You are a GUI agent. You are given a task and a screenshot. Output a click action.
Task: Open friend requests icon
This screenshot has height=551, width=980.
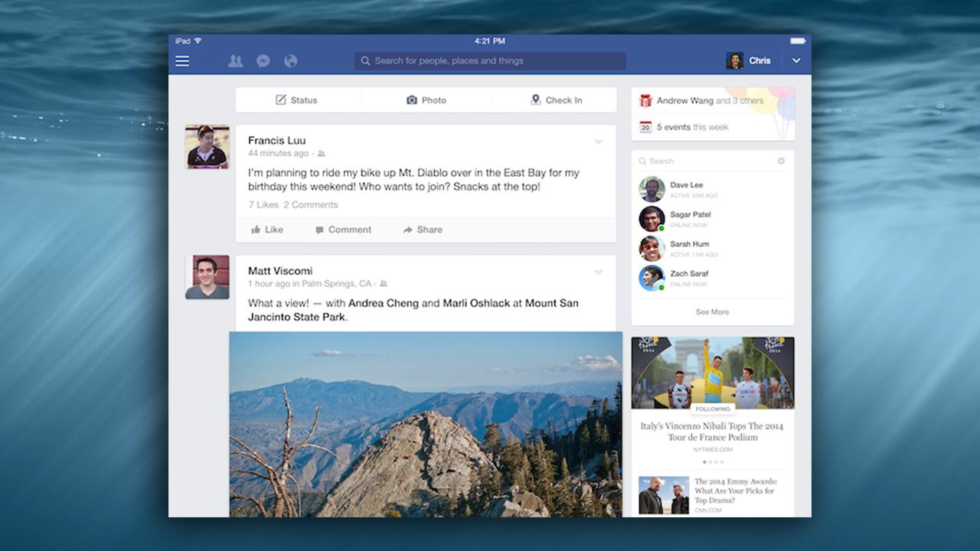235,61
